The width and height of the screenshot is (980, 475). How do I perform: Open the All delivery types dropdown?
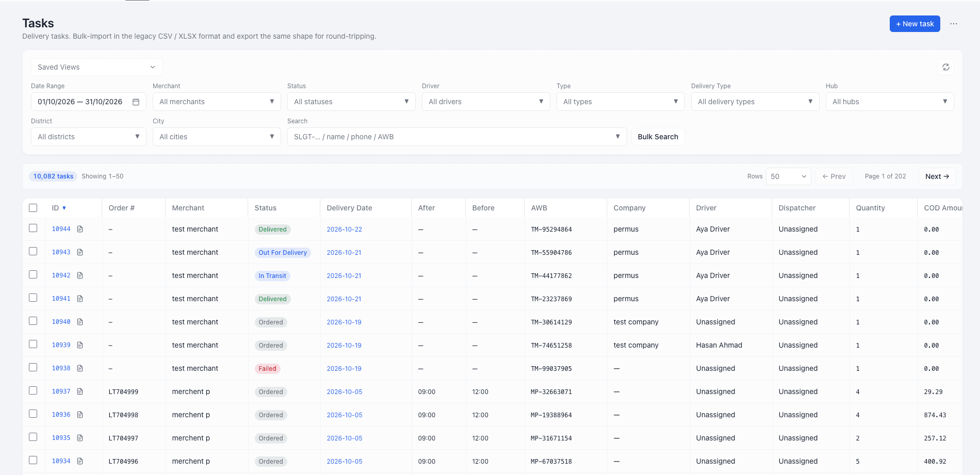[755, 102]
